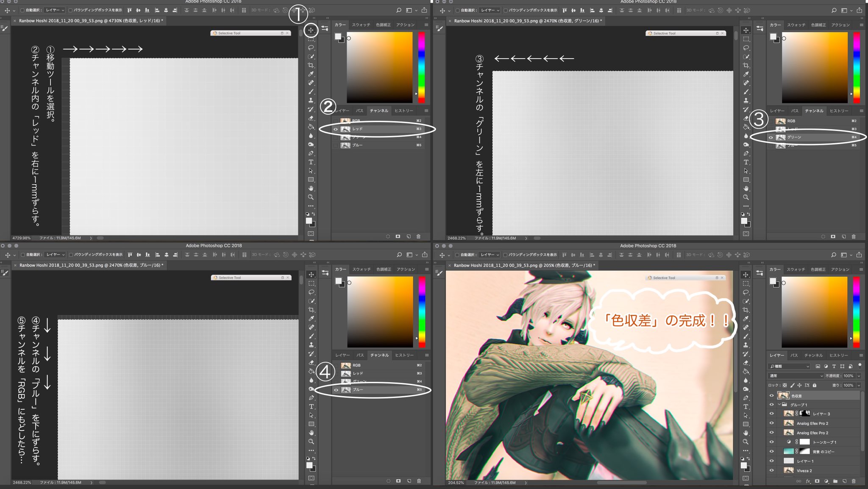The image size is (868, 489).
Task: Select the Crop tool in the レッド window
Action: point(311,65)
